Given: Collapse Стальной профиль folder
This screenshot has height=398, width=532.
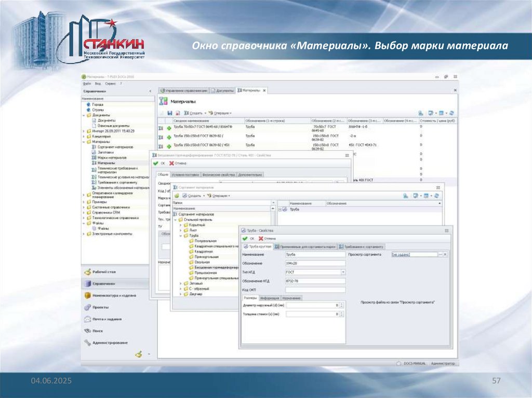Looking at the screenshot, I should point(176,219).
